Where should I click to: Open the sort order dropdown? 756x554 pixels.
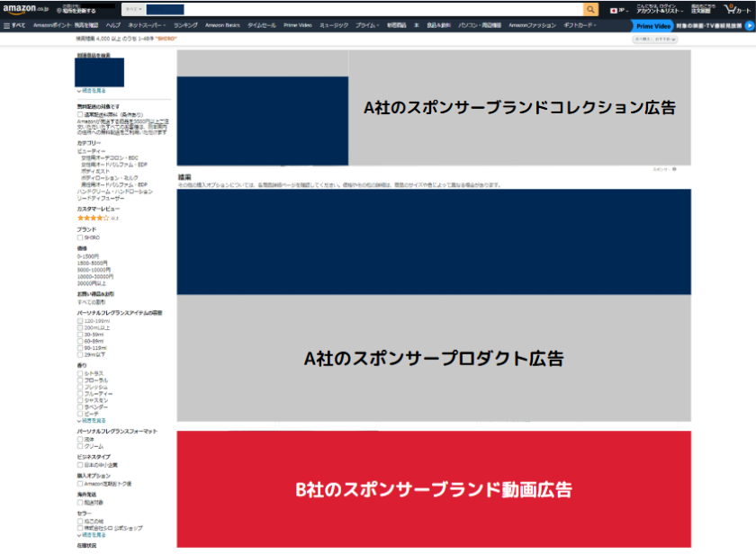click(x=654, y=40)
